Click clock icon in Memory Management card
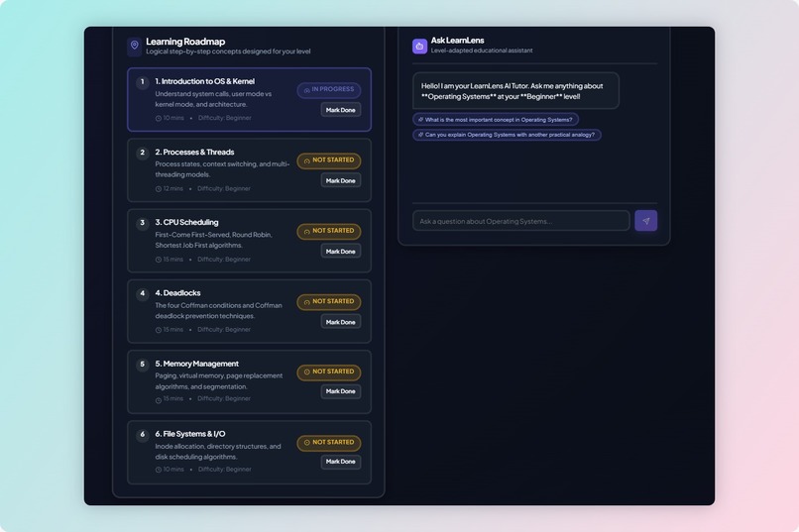 coord(159,400)
